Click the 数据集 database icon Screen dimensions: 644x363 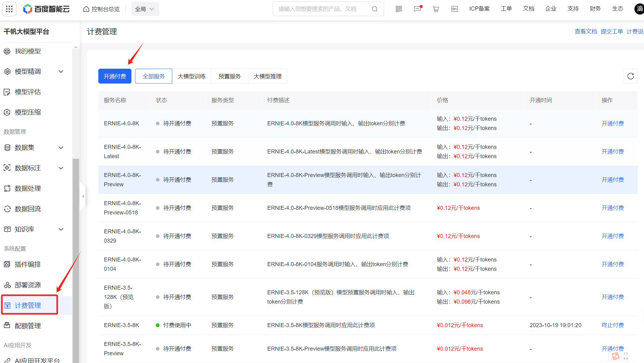tap(7, 148)
